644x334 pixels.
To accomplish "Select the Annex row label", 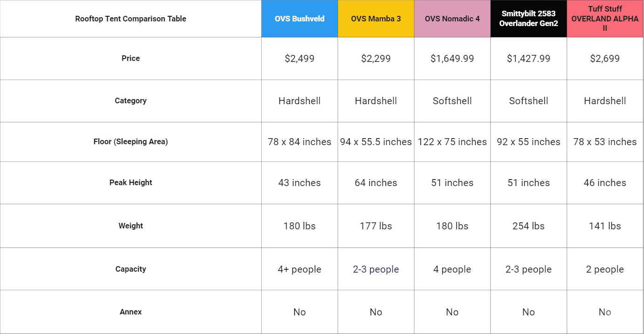I will click(131, 312).
